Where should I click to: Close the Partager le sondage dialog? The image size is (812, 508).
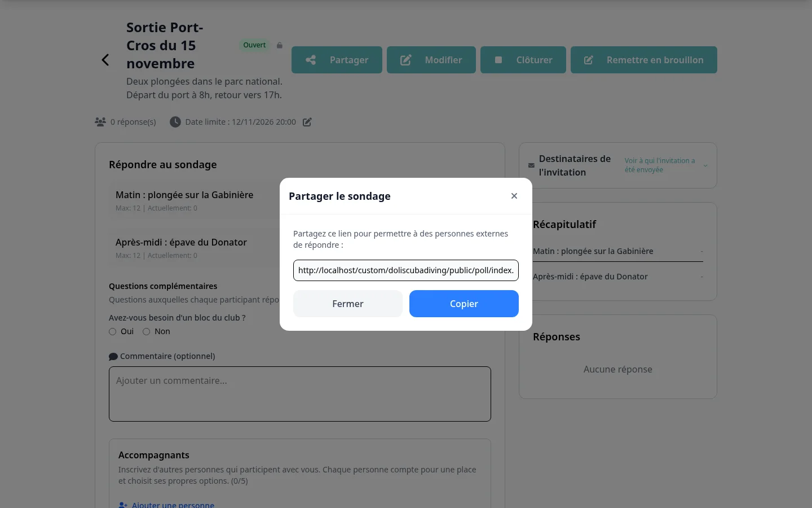coord(514,196)
